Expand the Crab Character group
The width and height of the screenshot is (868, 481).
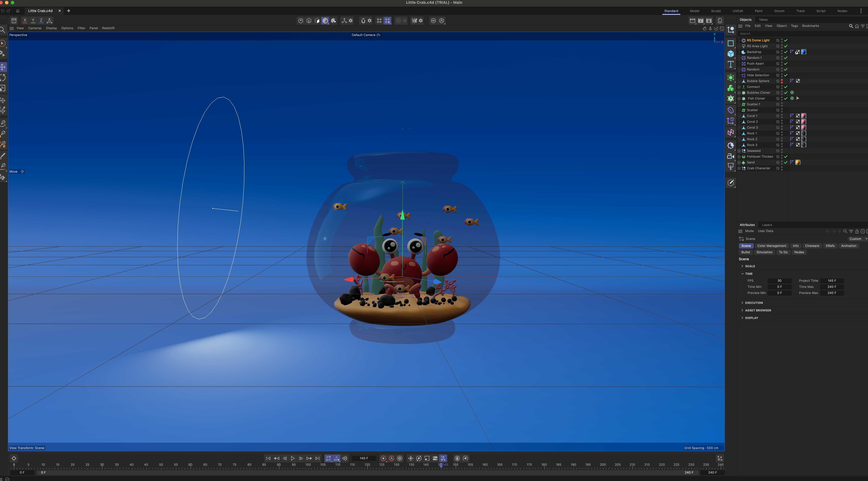click(x=739, y=168)
